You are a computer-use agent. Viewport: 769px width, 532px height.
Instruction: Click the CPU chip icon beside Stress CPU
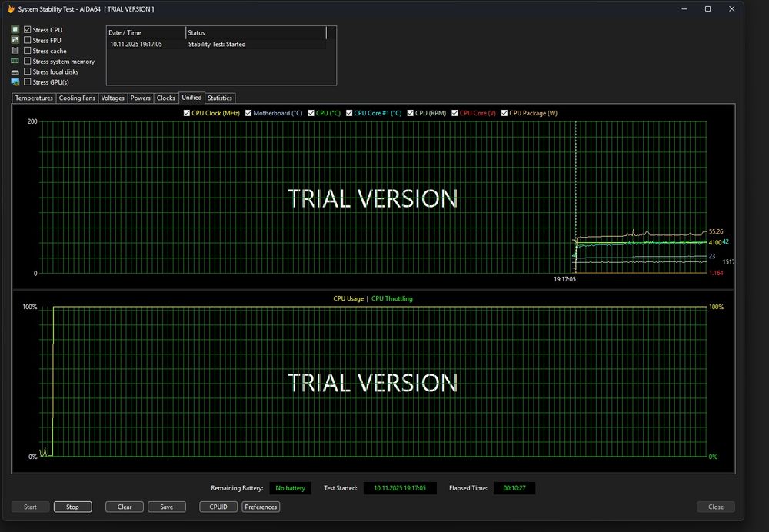point(15,29)
